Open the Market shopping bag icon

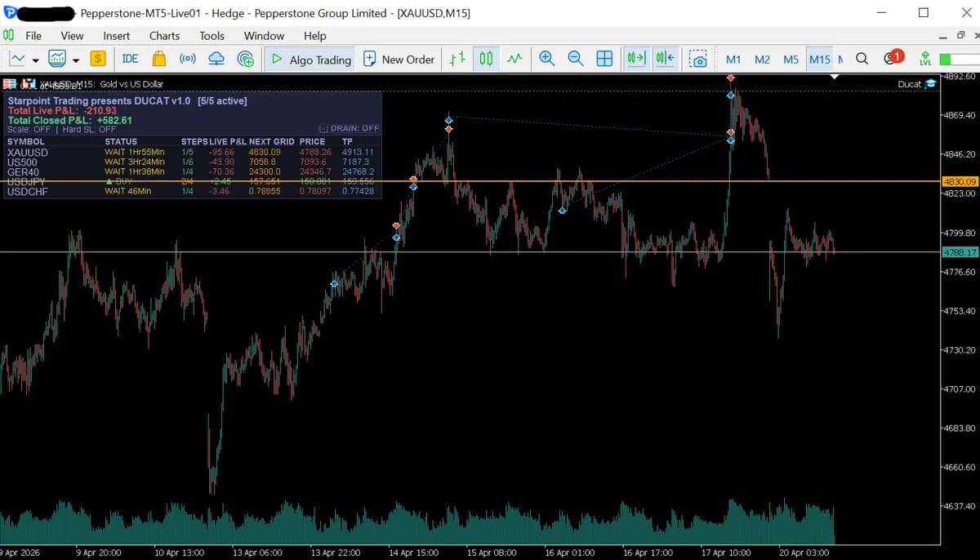click(x=159, y=59)
